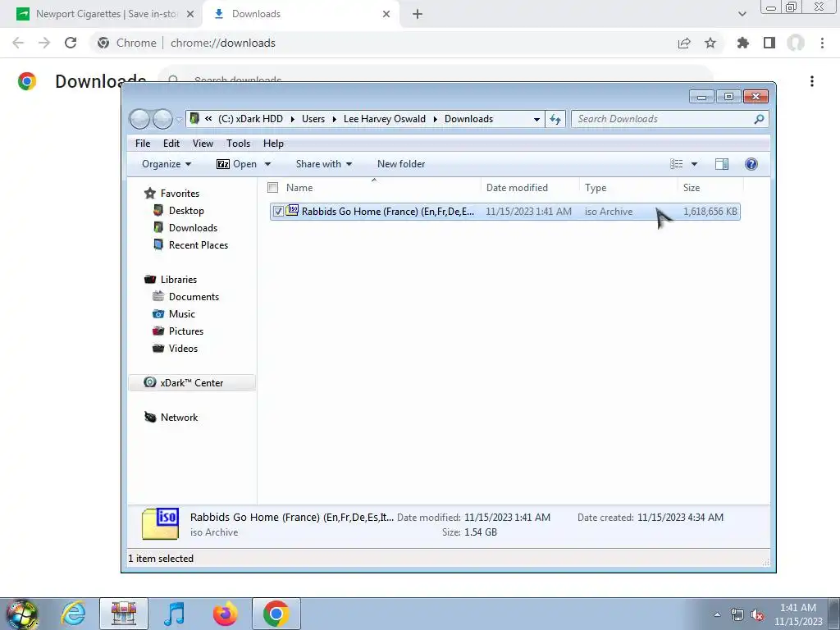Toggle Chrome side panel icon
Image resolution: width=840 pixels, height=630 pixels.
click(x=769, y=43)
